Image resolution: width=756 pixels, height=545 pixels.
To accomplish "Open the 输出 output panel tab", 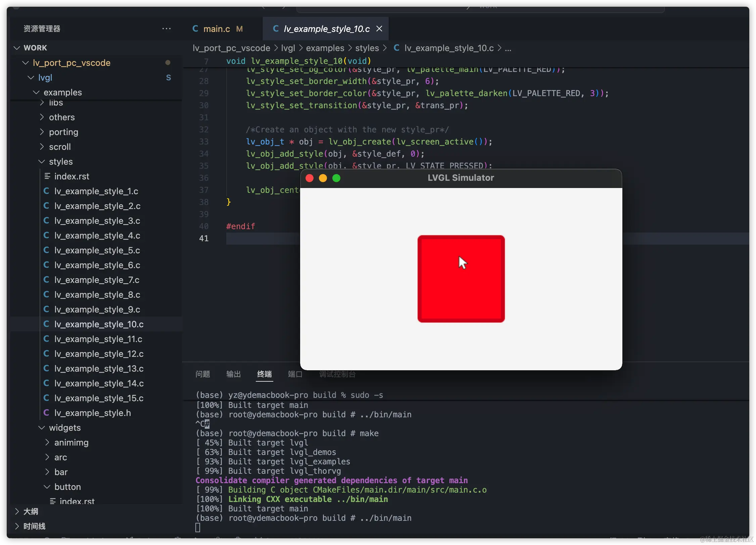I will pos(233,374).
